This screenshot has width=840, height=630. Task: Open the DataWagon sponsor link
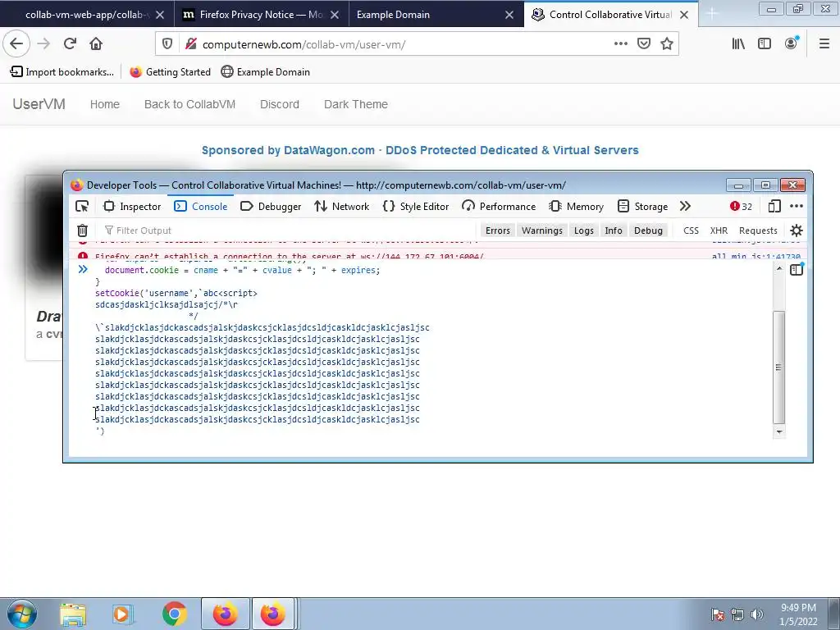pos(420,151)
